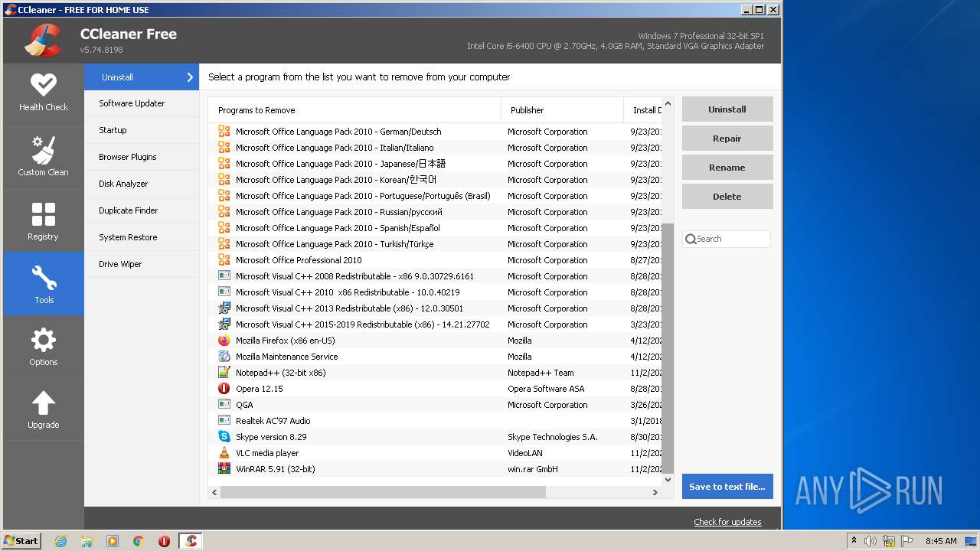Launch Chrome from the taskbar

[139, 541]
